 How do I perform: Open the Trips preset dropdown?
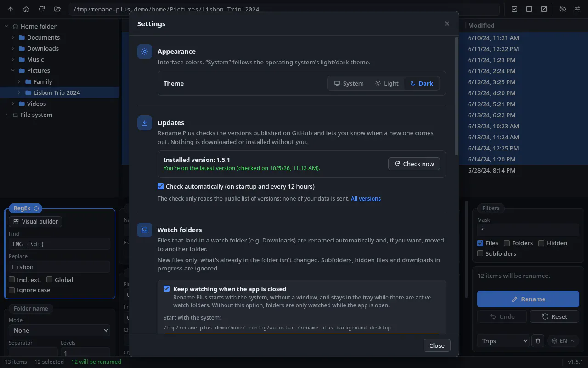pos(503,341)
